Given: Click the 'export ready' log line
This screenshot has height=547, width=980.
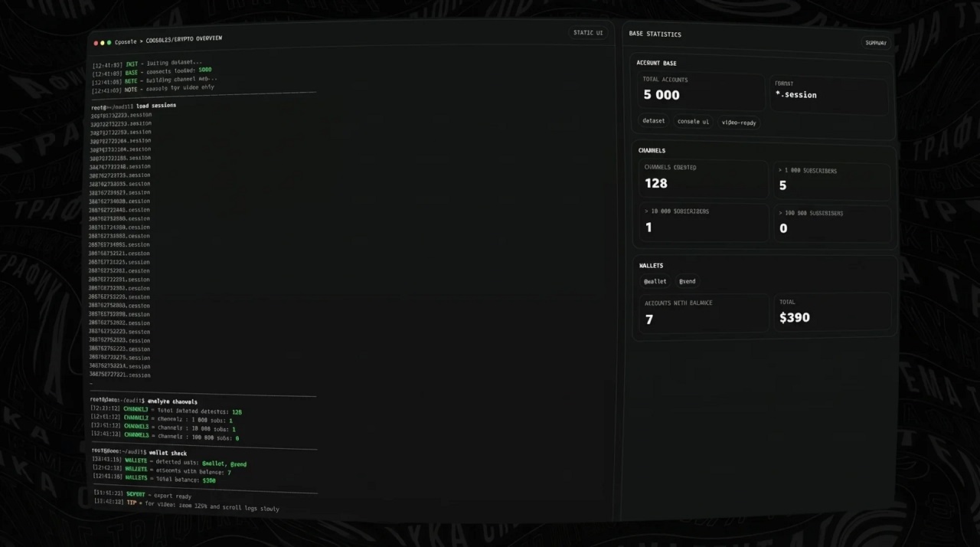Looking at the screenshot, I should coord(142,495).
